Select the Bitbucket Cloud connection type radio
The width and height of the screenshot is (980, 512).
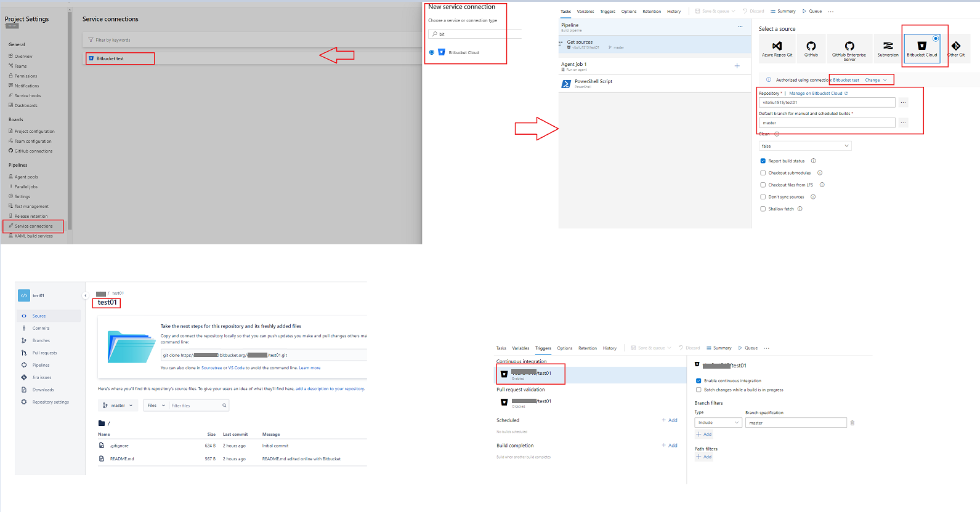pyautogui.click(x=432, y=52)
